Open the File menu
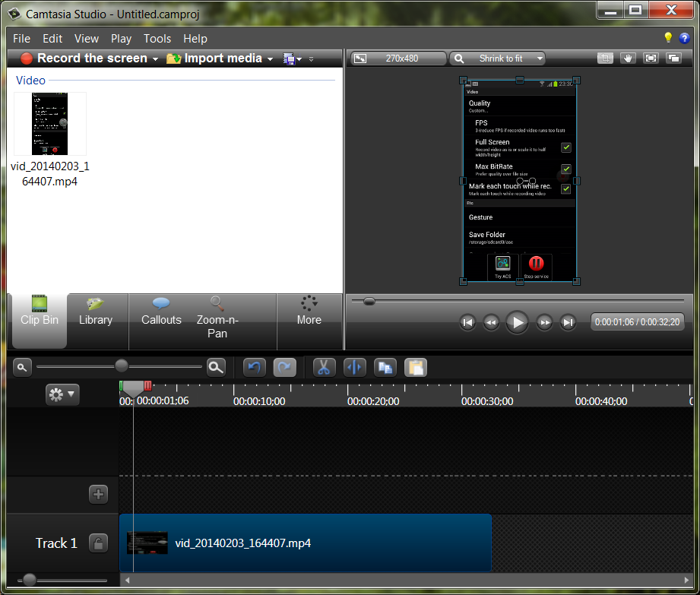Viewport: 700px width, 595px height. [21, 39]
